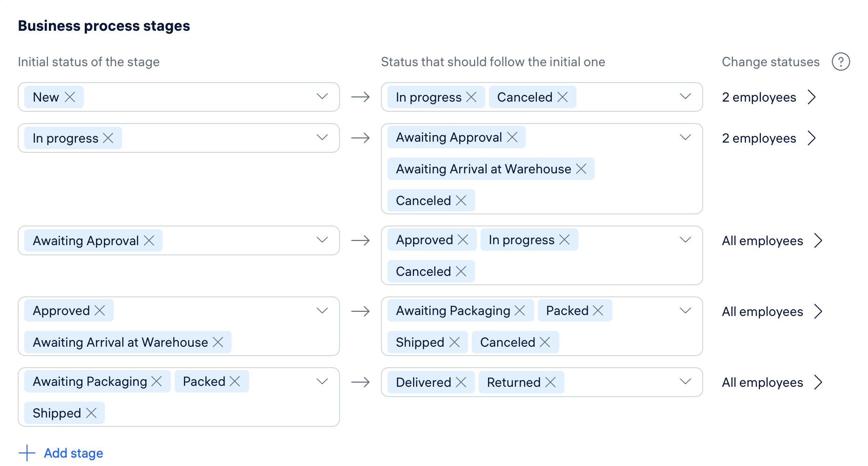The width and height of the screenshot is (868, 466).
Task: Open All employees setting for Awaiting Approval stage
Action: 772,240
